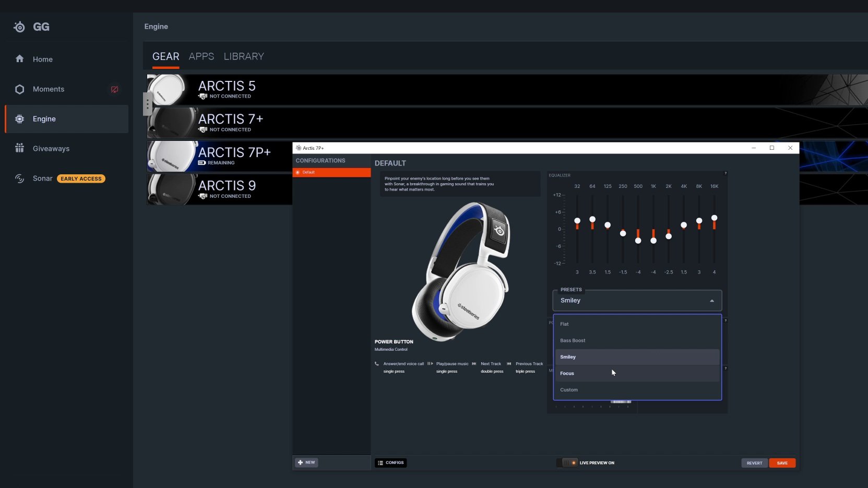Choose the Focus equalizer preset
The image size is (868, 488).
pyautogui.click(x=637, y=373)
